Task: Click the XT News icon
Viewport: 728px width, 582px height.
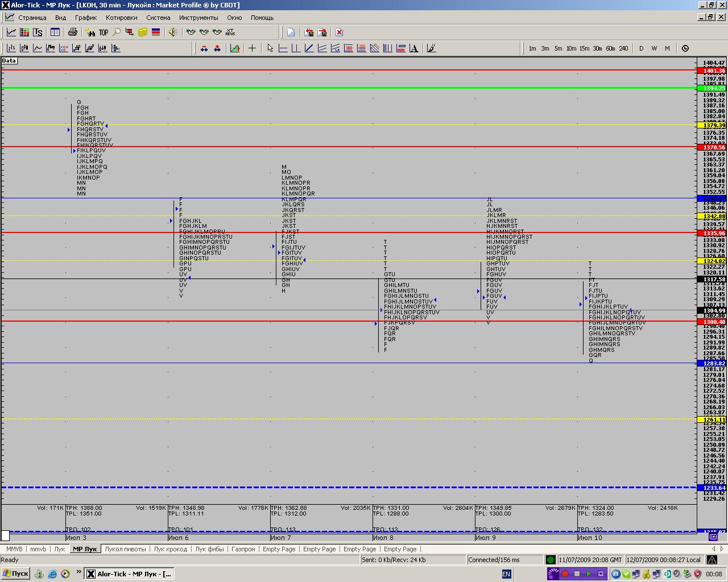Action: 230,32
